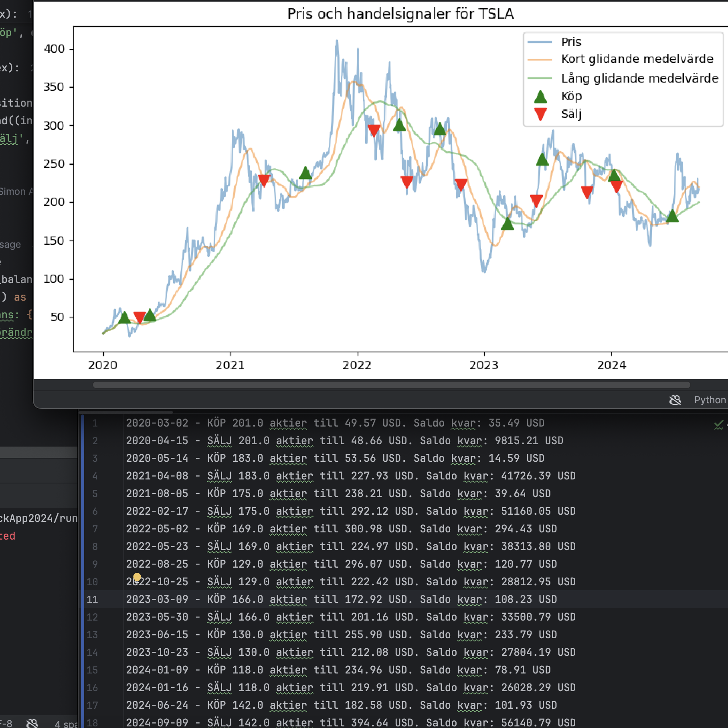This screenshot has height=728, width=728.
Task: Click the log line dated 2022-05-02
Action: [342, 529]
